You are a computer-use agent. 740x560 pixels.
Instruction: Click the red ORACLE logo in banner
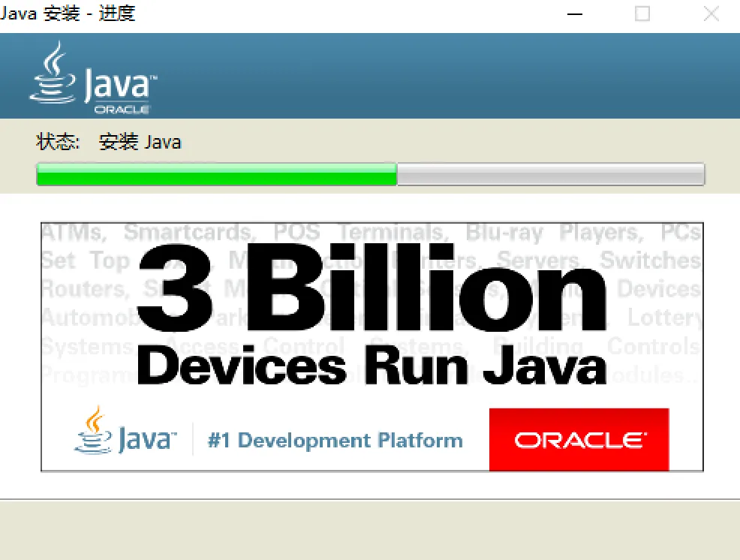579,439
